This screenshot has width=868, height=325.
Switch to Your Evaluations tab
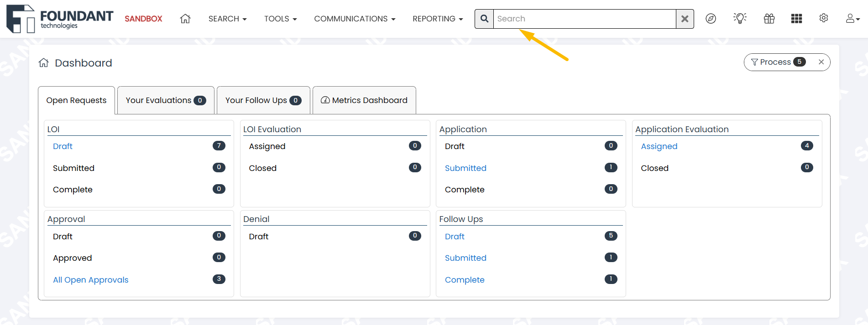point(166,100)
